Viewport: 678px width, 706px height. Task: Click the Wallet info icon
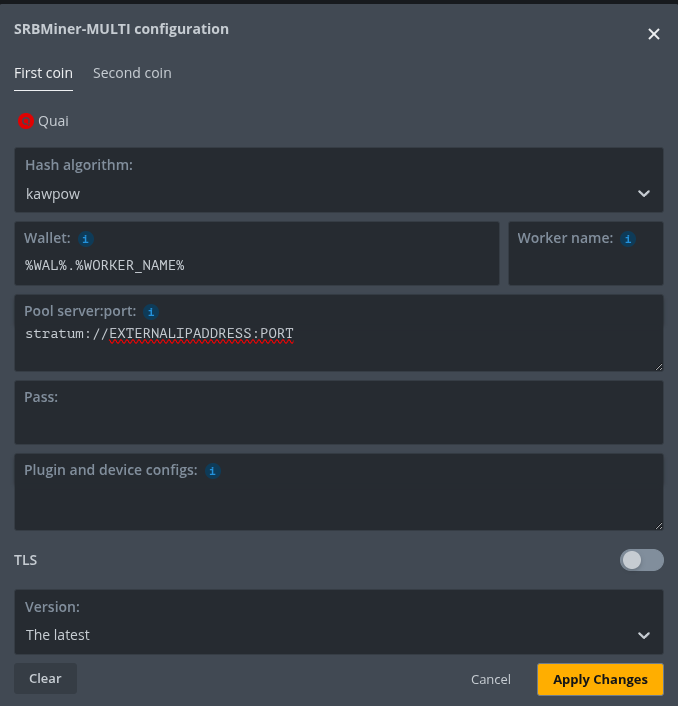86,239
